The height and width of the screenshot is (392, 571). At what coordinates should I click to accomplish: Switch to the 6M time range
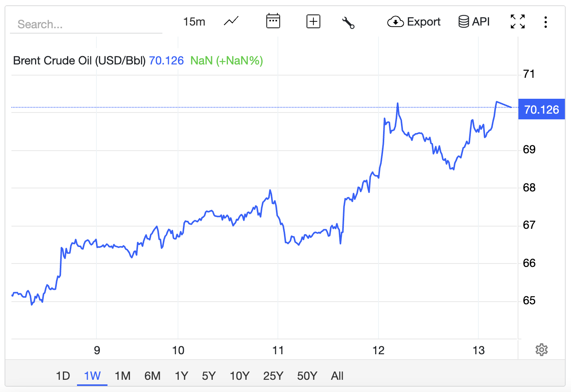(152, 376)
